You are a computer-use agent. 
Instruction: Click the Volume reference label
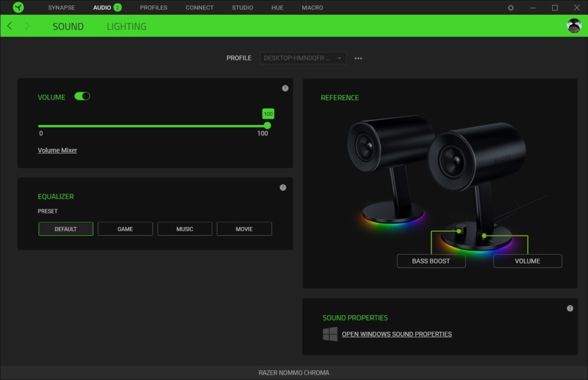pos(527,261)
